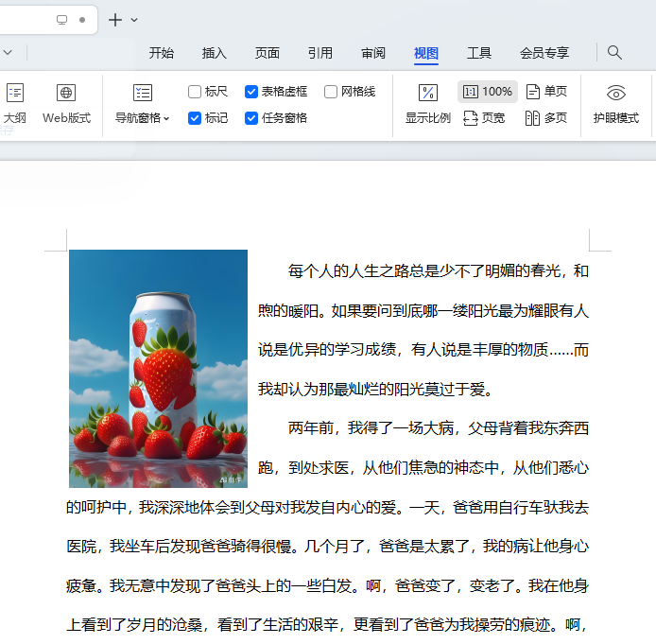Image resolution: width=656 pixels, height=644 pixels.
Task: Set zoom to 100%
Action: [x=488, y=92]
